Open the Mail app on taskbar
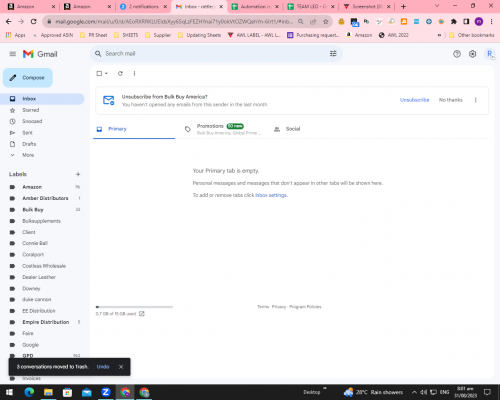The image size is (500, 400). (x=87, y=392)
